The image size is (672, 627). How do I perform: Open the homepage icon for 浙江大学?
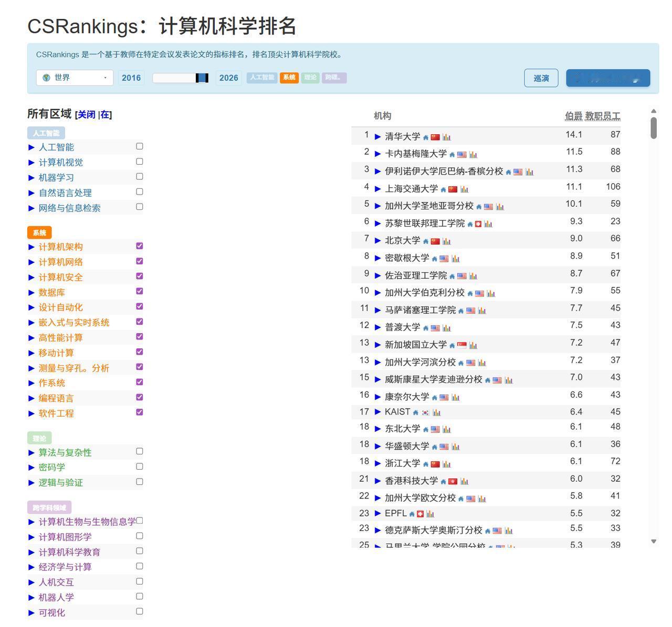pyautogui.click(x=426, y=464)
